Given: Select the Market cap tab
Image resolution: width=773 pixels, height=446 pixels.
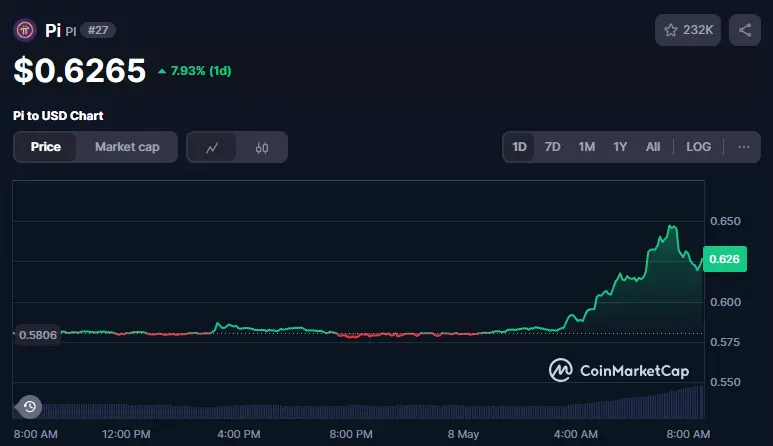Looking at the screenshot, I should point(127,147).
